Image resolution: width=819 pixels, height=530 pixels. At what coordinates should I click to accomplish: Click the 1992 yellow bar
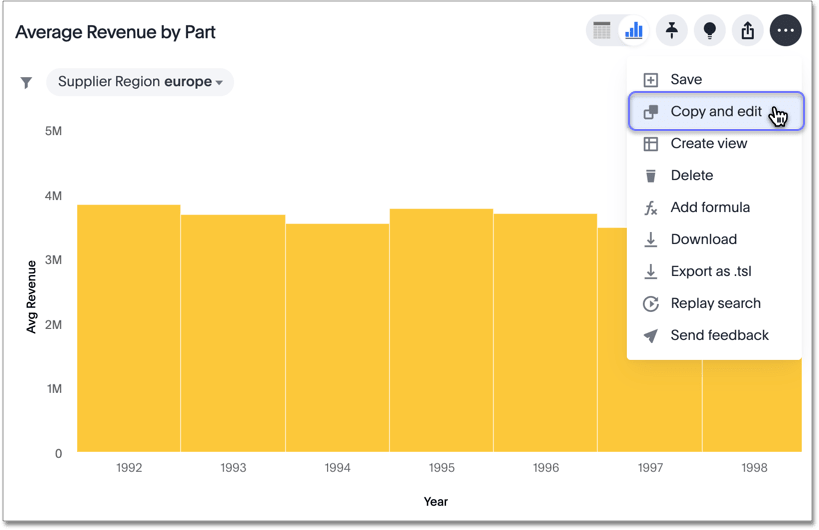pos(129,330)
